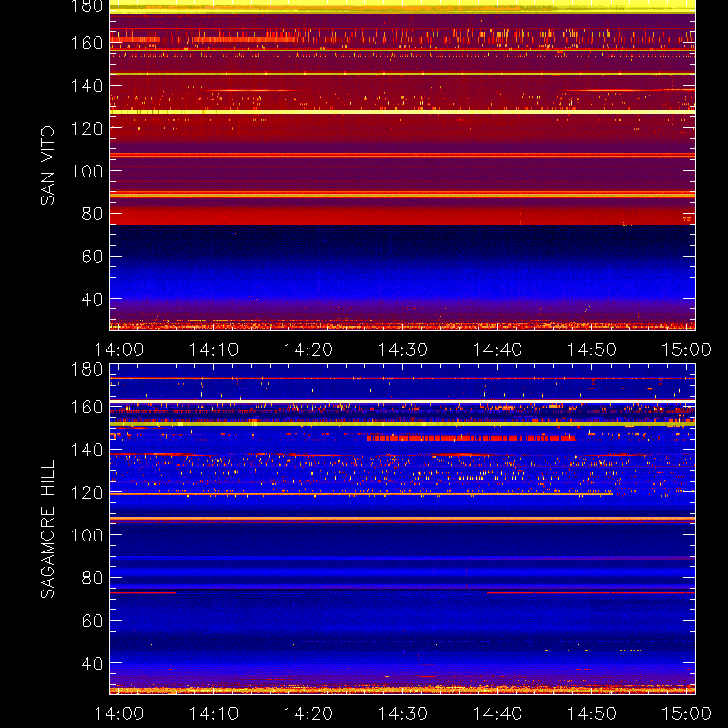Click the 14:20 time label under the Sagamore Hill plot
The height and width of the screenshot is (728, 728).
coord(308,713)
